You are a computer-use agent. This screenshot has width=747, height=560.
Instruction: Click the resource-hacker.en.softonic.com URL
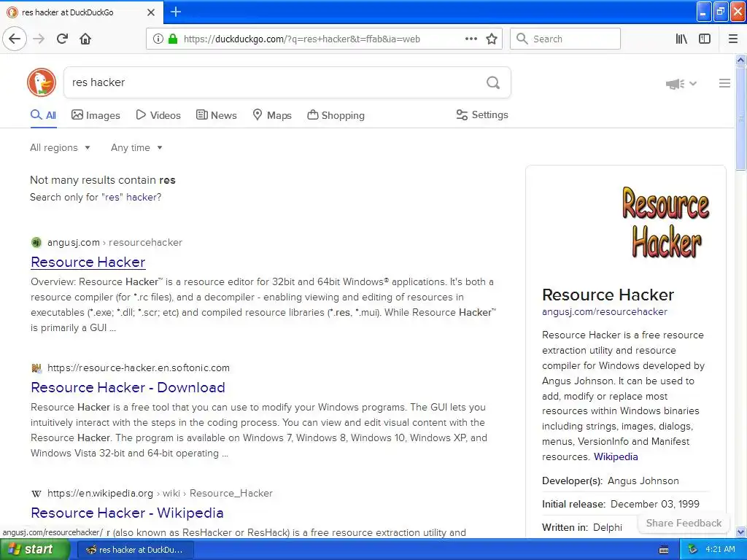(x=139, y=367)
